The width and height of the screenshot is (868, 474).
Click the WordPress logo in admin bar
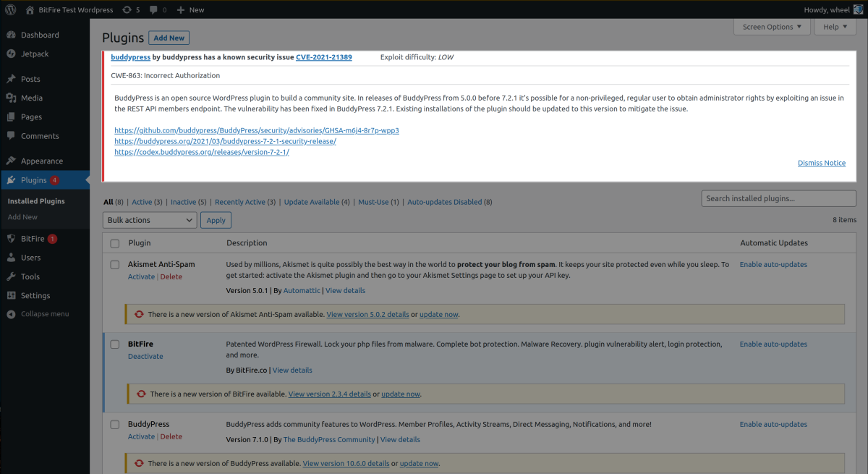pyautogui.click(x=11, y=10)
